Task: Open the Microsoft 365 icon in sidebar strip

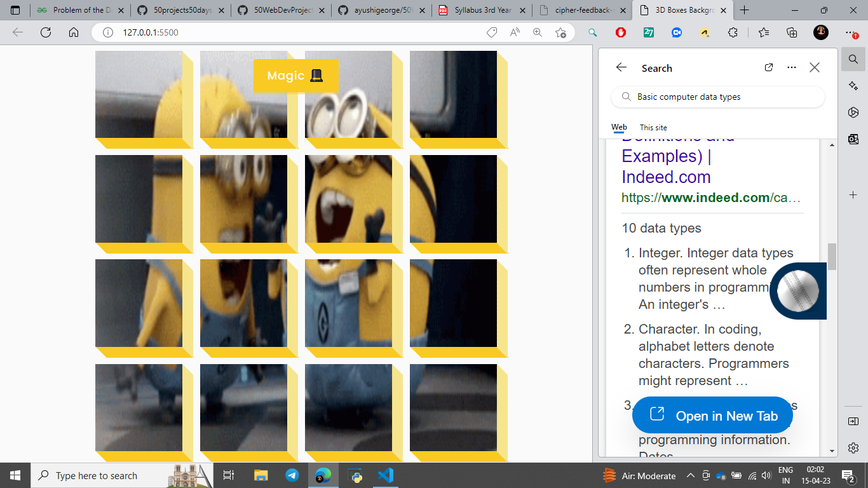Action: click(853, 112)
